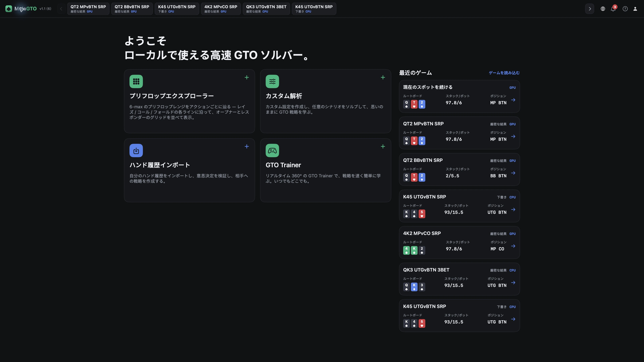Click arrow on bottom K45 UTGvBTN SRP card
Viewport: 644px width, 362px height.
tap(513, 319)
